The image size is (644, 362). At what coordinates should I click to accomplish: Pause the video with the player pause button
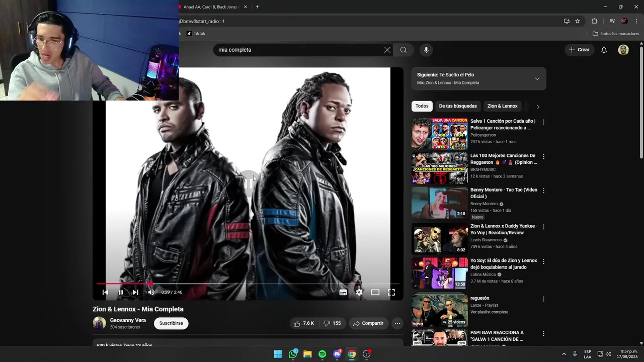point(121,292)
